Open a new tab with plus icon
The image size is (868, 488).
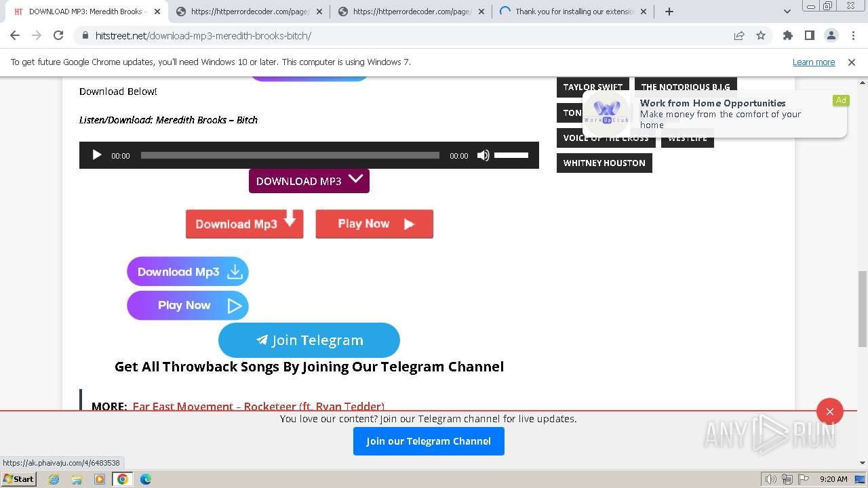pos(669,12)
